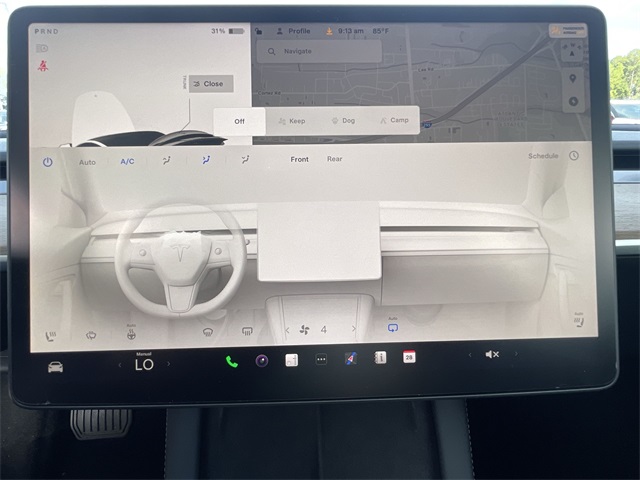Tap the map compass orientation button
Viewport: 640px width, 480px height.
572,51
